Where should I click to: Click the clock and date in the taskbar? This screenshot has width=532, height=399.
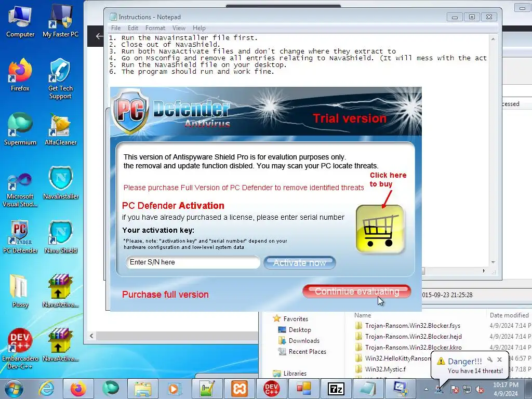pyautogui.click(x=506, y=389)
